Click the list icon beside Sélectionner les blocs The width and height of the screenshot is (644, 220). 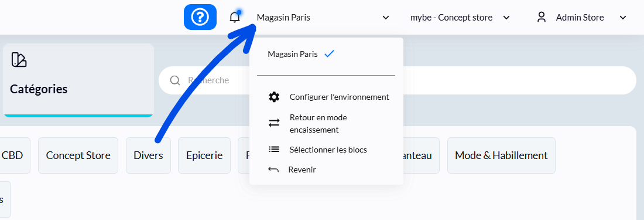[274, 149]
